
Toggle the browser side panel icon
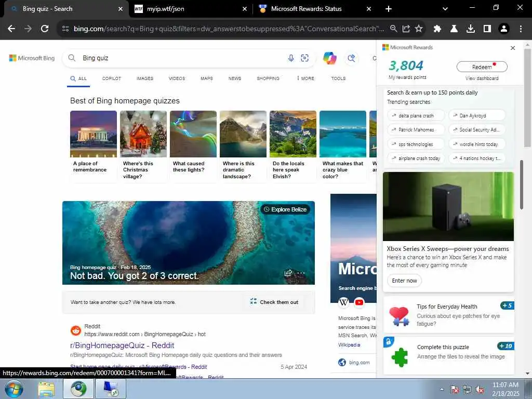pos(487,29)
